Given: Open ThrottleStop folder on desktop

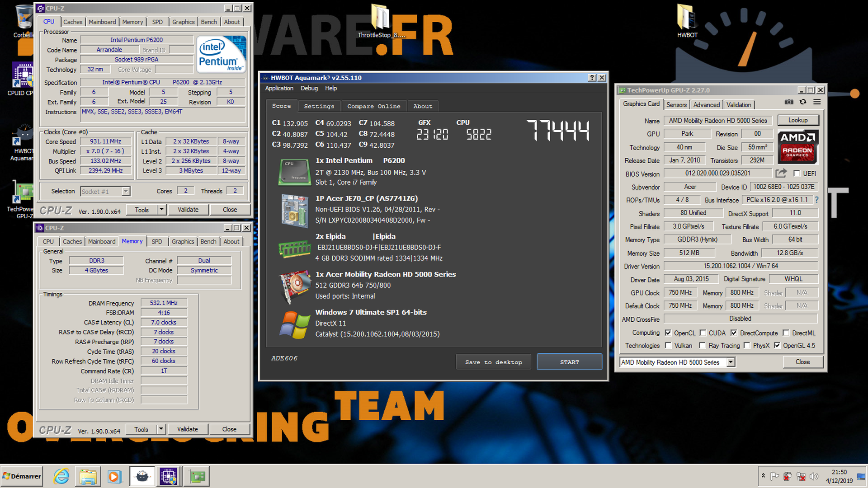Looking at the screenshot, I should [x=382, y=21].
